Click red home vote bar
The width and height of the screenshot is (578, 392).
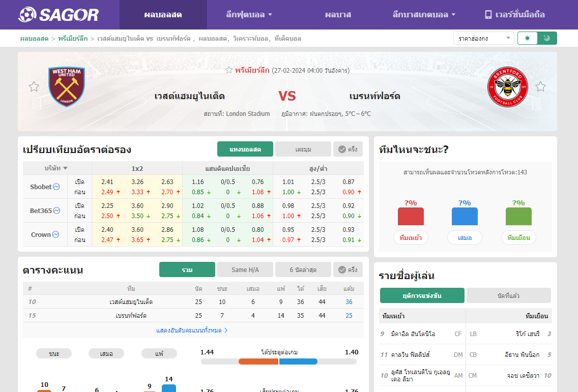pyautogui.click(x=411, y=216)
